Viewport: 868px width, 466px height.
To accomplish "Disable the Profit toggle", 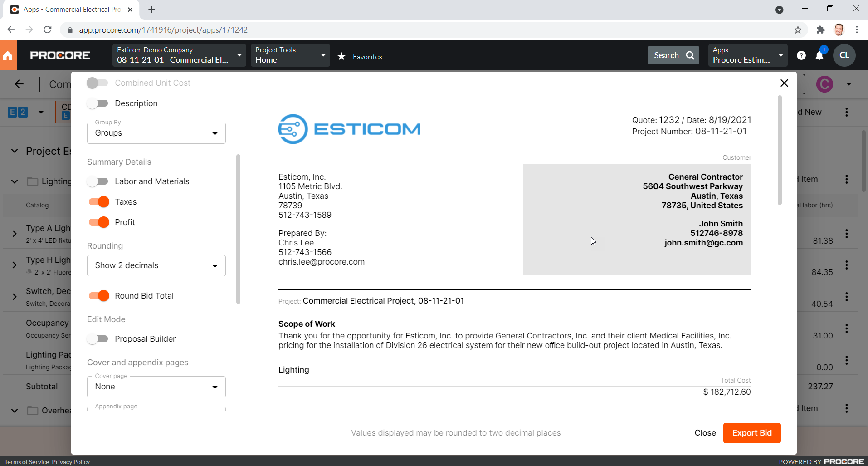I will [x=99, y=222].
